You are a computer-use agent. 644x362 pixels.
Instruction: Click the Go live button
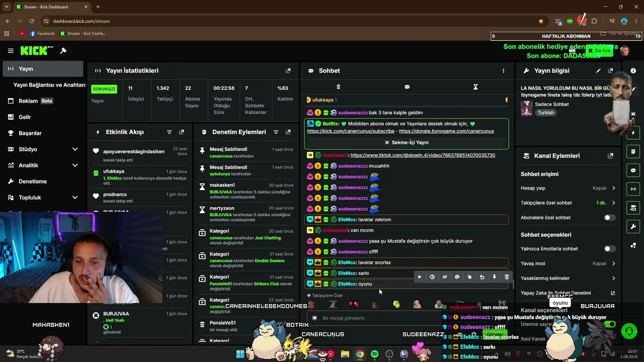599,51
